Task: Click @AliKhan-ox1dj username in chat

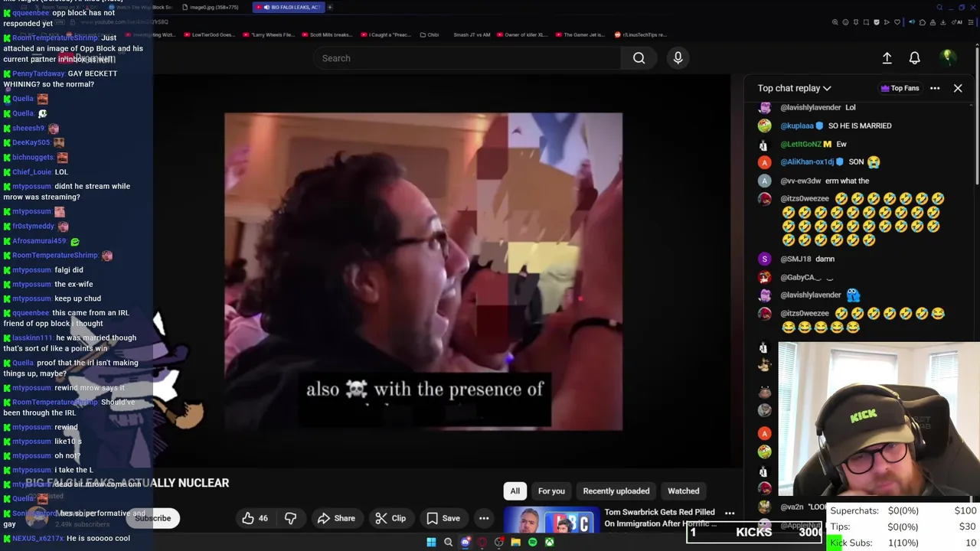Action: tap(807, 162)
